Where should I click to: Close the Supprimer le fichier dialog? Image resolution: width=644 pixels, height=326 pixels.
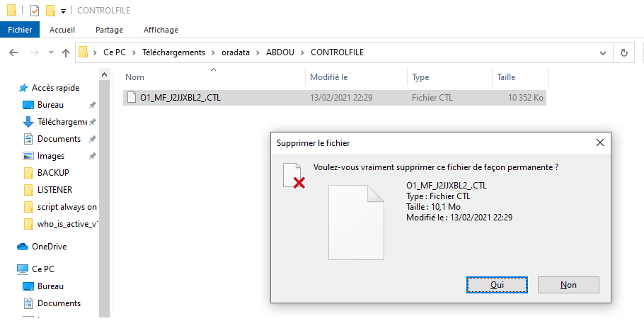point(600,142)
